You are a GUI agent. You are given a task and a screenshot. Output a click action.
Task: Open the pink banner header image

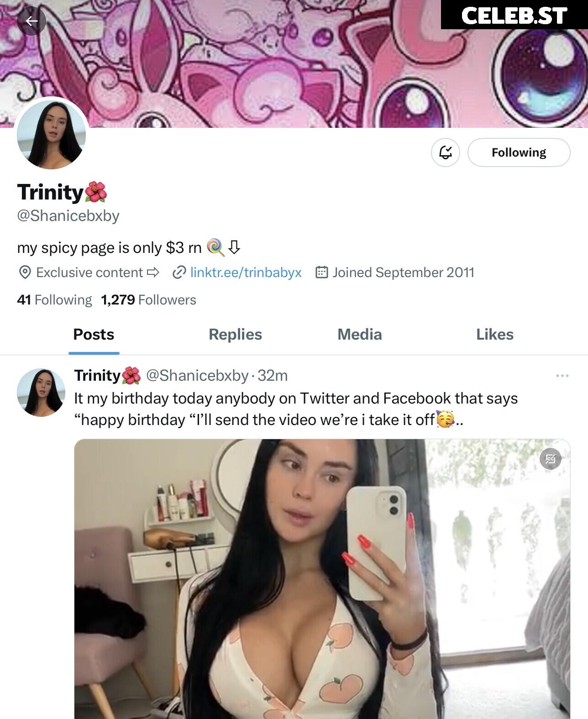[x=294, y=64]
